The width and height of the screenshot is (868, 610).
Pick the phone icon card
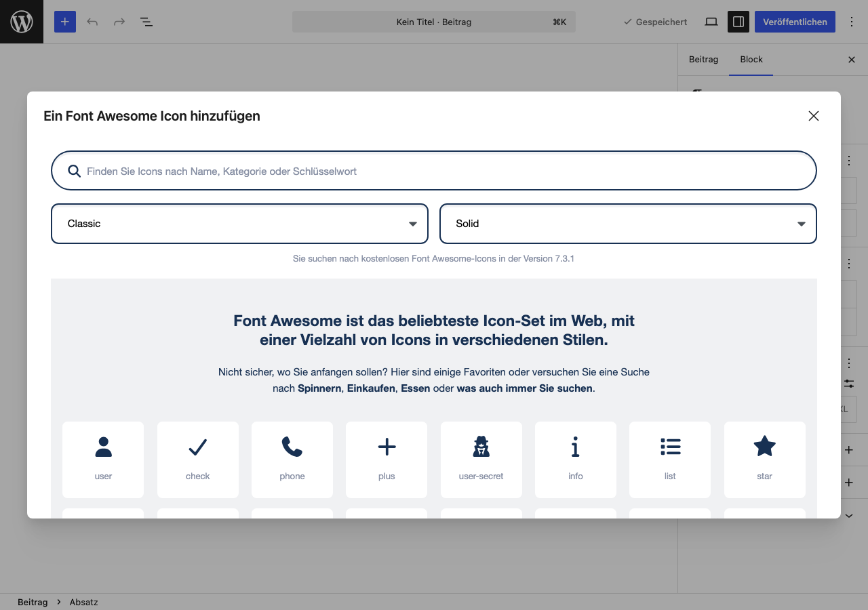point(292,460)
